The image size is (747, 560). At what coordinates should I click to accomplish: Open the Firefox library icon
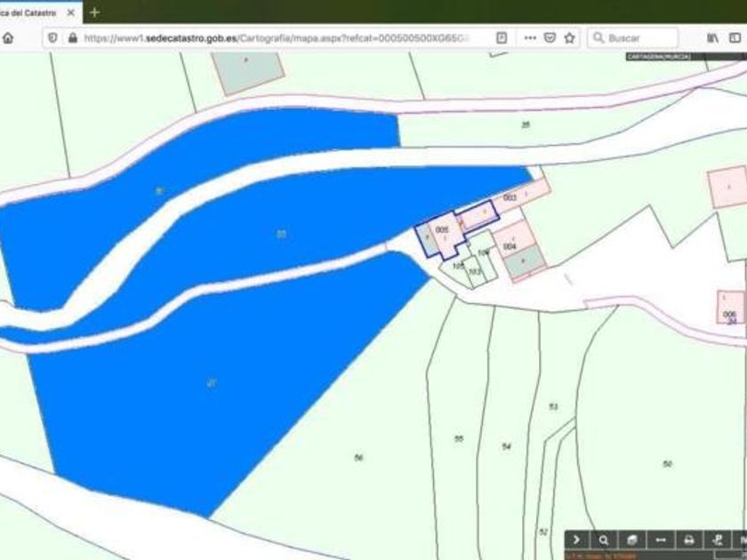click(x=712, y=38)
